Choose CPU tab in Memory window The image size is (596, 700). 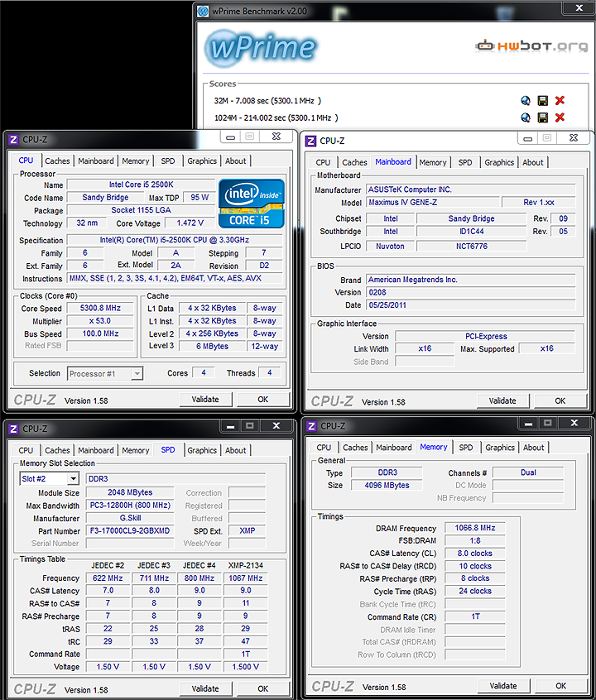click(x=324, y=448)
